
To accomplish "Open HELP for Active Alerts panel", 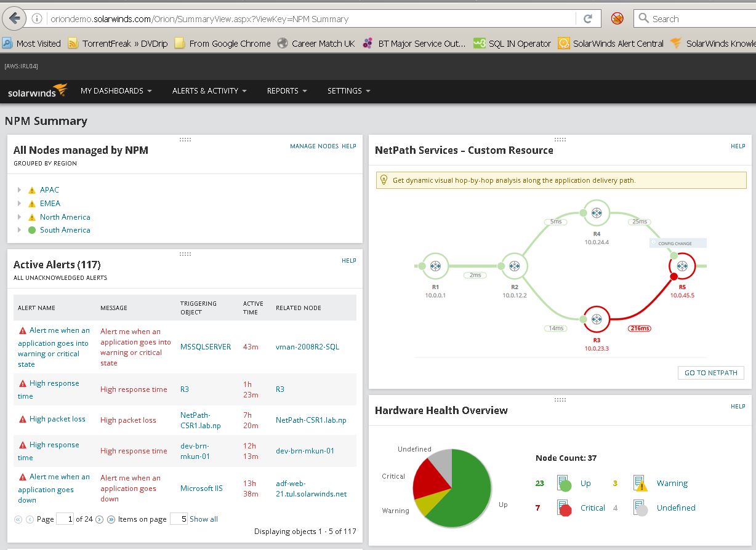I will (349, 261).
